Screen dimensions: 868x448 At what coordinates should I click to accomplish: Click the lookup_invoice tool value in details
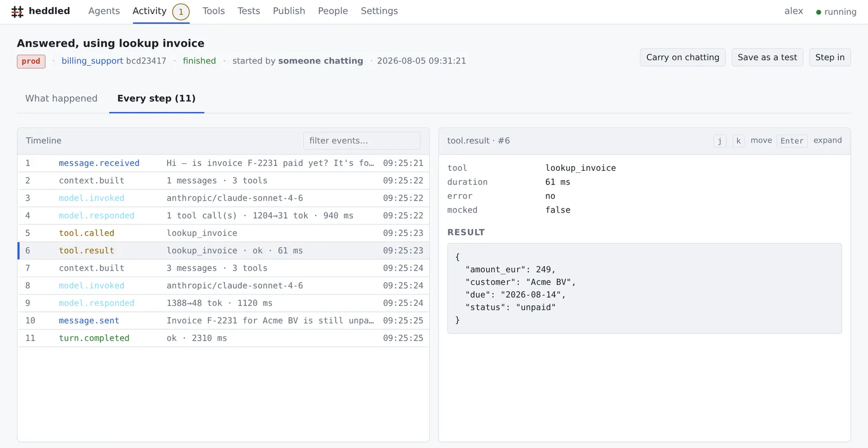[x=580, y=168]
